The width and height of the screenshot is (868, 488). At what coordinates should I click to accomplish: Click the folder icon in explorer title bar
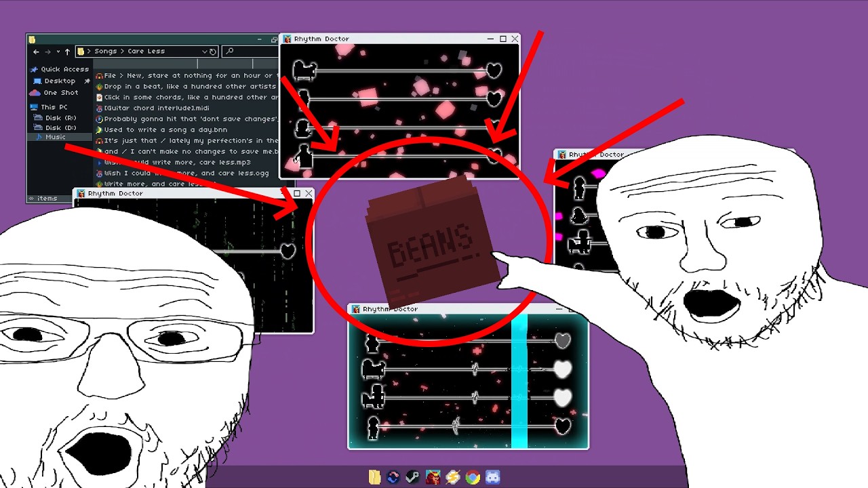(x=32, y=39)
